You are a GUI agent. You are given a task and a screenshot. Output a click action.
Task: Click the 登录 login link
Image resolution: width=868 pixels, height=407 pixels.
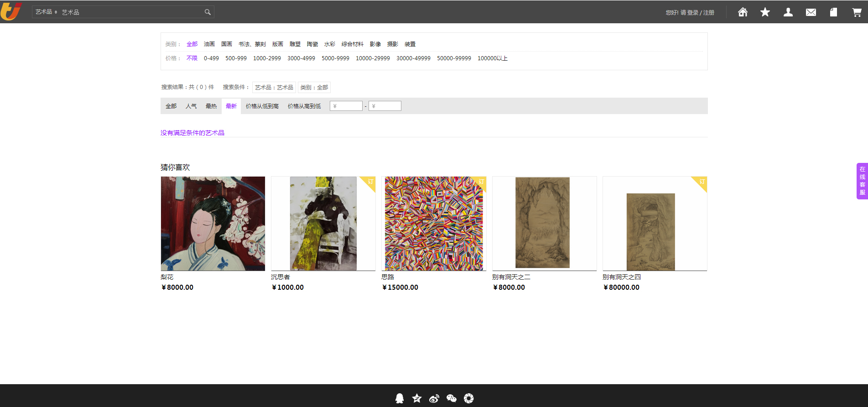(692, 13)
